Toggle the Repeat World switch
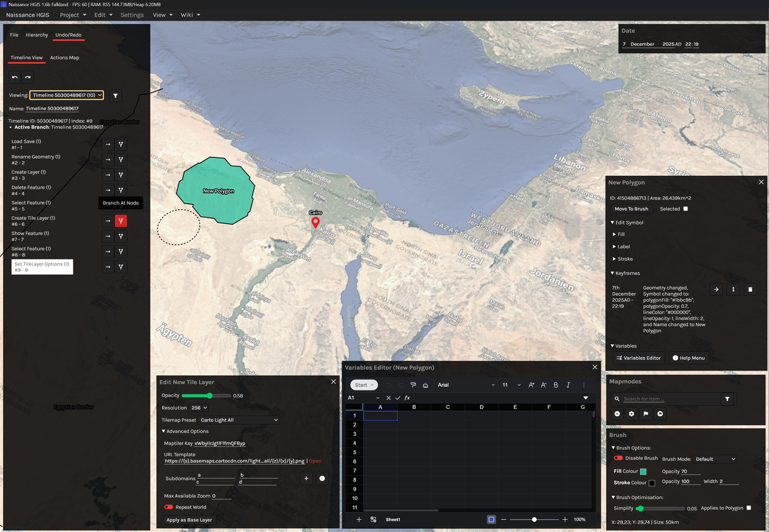This screenshot has height=532, width=769. point(169,507)
